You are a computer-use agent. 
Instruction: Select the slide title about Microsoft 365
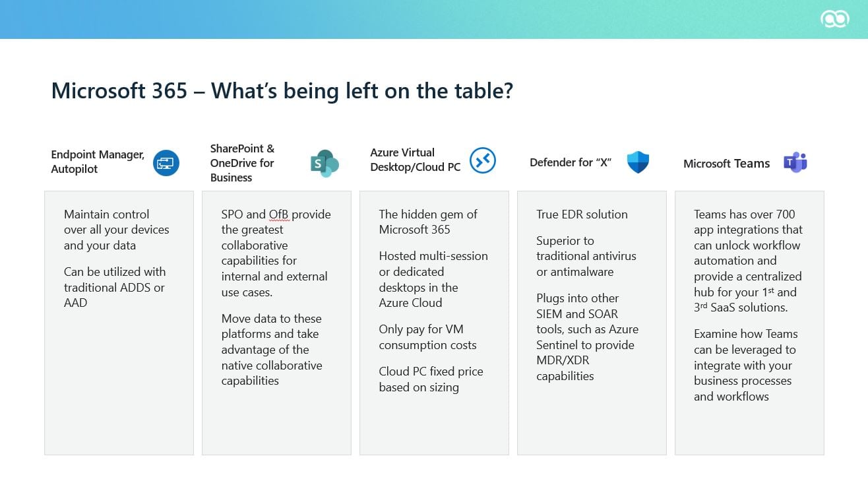click(x=282, y=90)
